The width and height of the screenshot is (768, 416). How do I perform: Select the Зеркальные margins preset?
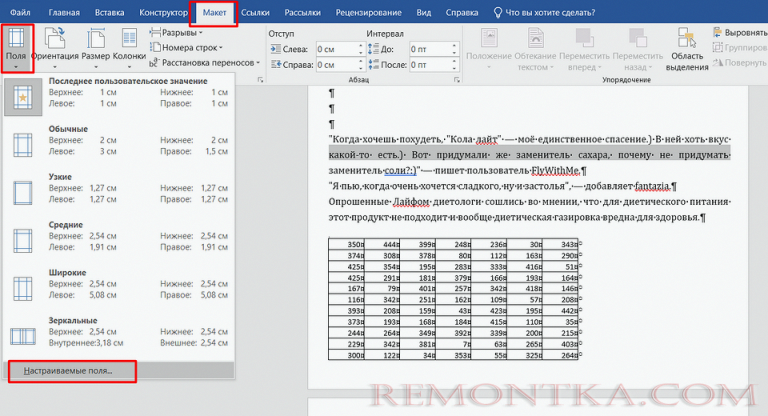point(119,336)
